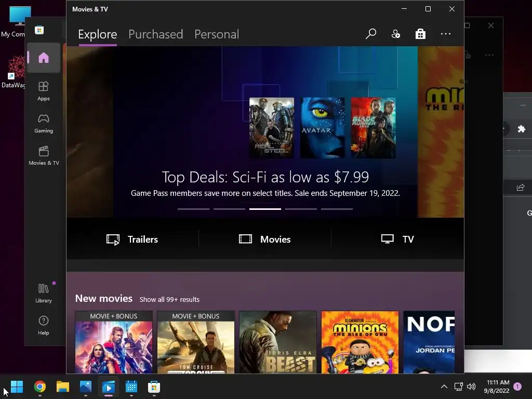Open the Top Gun movie thumbnail
Screen dimensions: 532x399
tap(196, 342)
